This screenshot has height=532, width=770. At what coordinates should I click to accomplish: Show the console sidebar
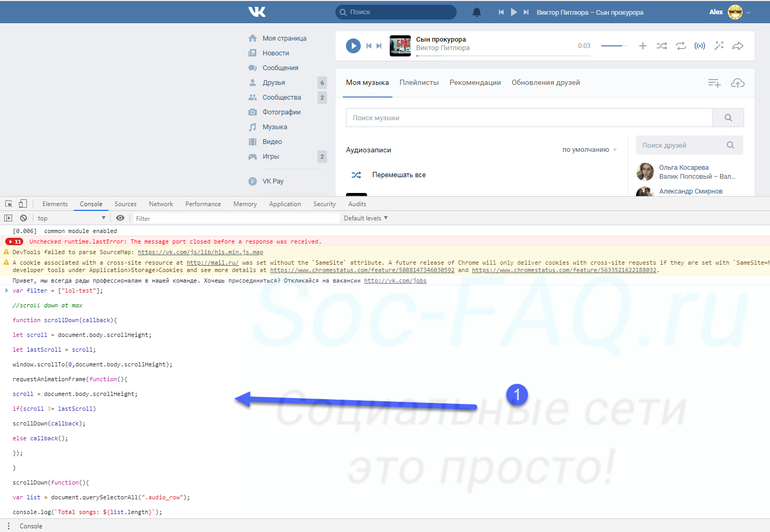pyautogui.click(x=8, y=218)
